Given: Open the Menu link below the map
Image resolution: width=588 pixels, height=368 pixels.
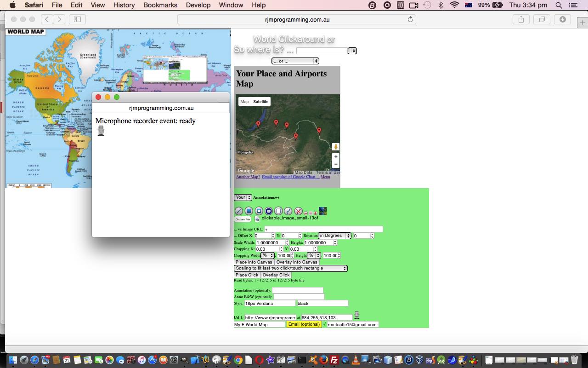Looking at the screenshot, I should [x=325, y=177].
